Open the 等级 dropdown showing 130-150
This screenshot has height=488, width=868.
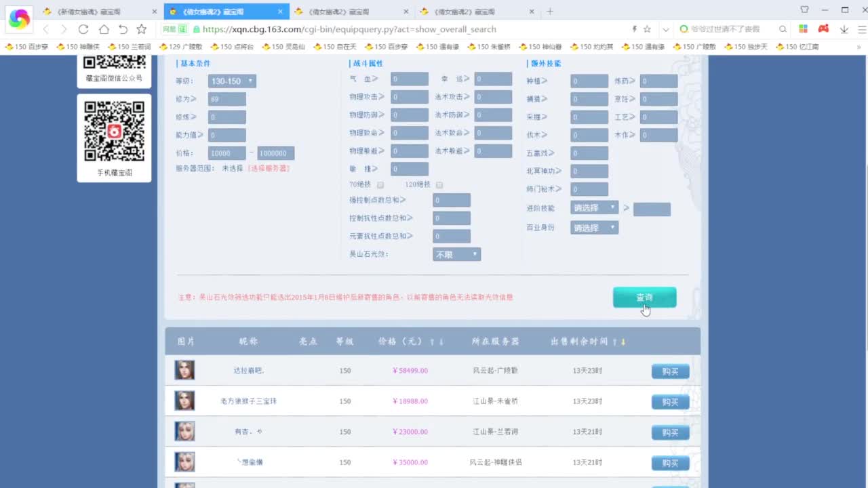pyautogui.click(x=232, y=81)
